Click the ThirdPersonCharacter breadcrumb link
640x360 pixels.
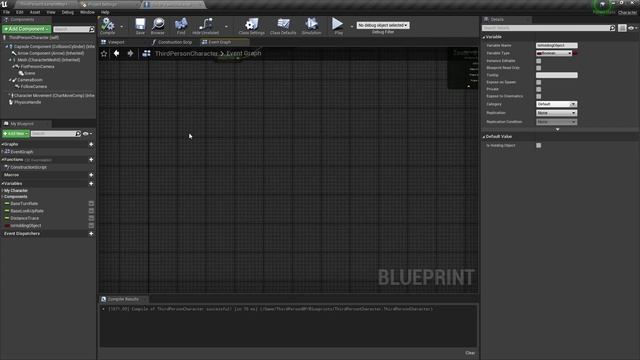(x=187, y=53)
